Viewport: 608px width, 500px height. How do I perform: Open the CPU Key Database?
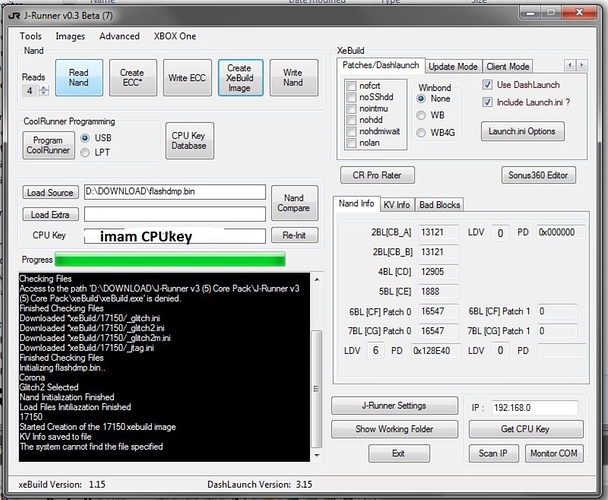[x=189, y=141]
